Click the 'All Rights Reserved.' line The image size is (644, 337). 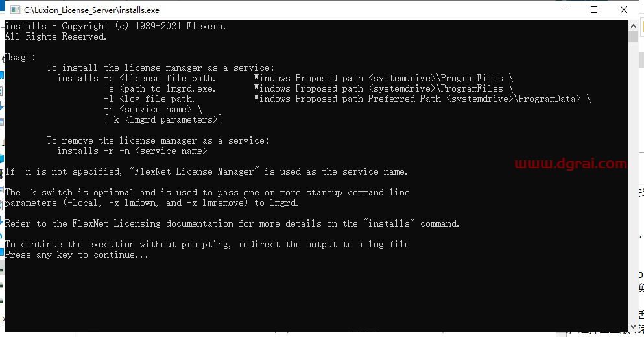click(x=56, y=37)
